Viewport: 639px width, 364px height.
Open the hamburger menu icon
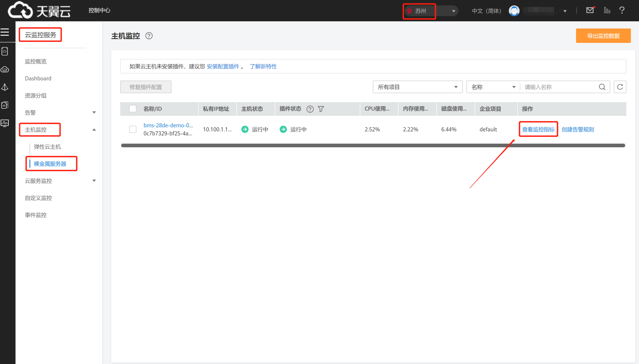tap(5, 32)
